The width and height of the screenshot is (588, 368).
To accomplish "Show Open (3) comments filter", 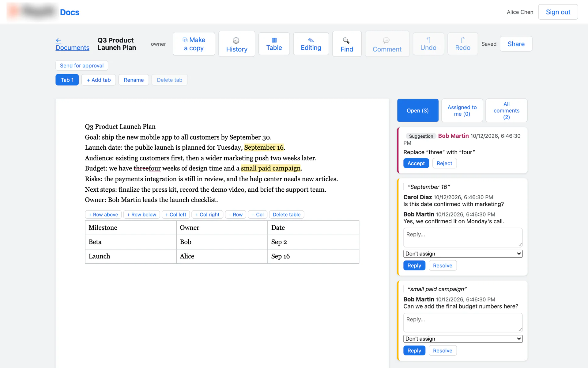I will (418, 110).
